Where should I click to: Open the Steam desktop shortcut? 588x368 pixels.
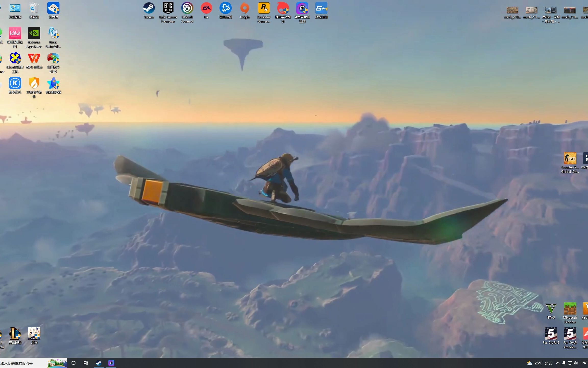(x=149, y=9)
